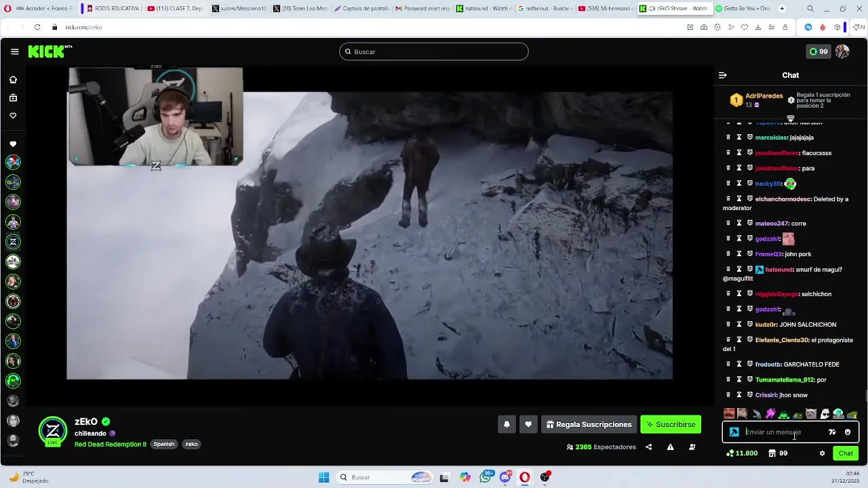Screen dimensions: 868x488
Task: Open the hamburger menu next to Kick logo
Action: (x=14, y=52)
